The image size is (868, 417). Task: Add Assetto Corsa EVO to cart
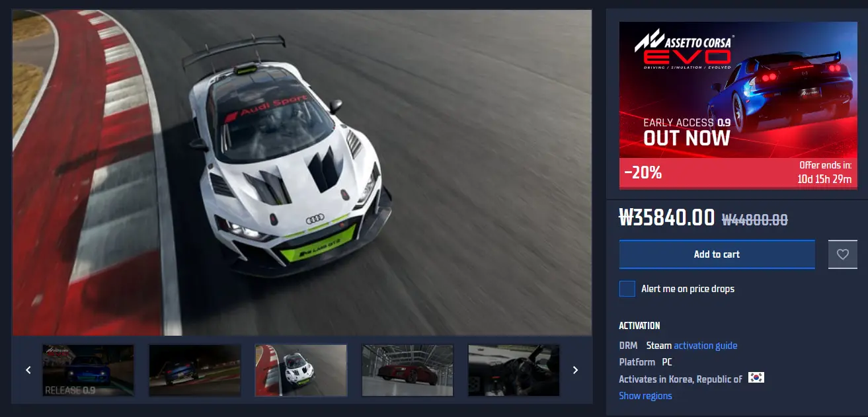(717, 254)
